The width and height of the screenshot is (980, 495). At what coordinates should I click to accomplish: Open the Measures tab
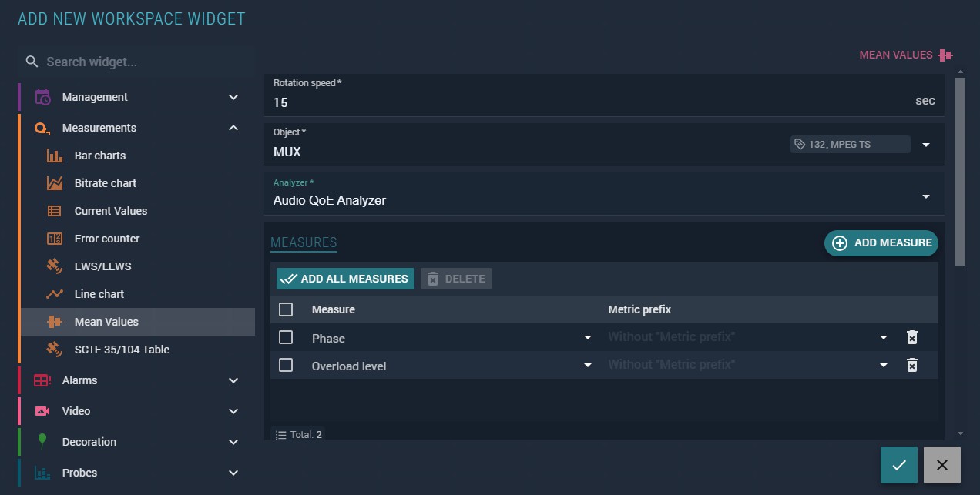(x=304, y=242)
